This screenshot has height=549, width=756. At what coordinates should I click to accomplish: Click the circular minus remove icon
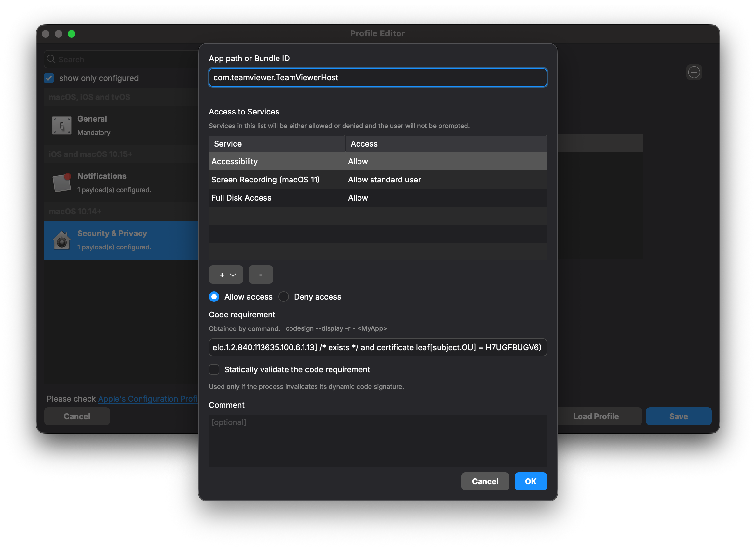[x=694, y=72]
